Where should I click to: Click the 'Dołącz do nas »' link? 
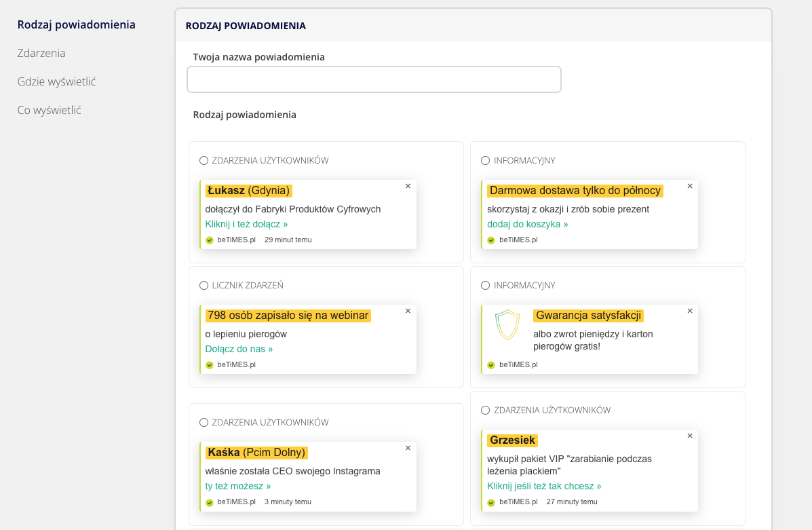coord(239,349)
